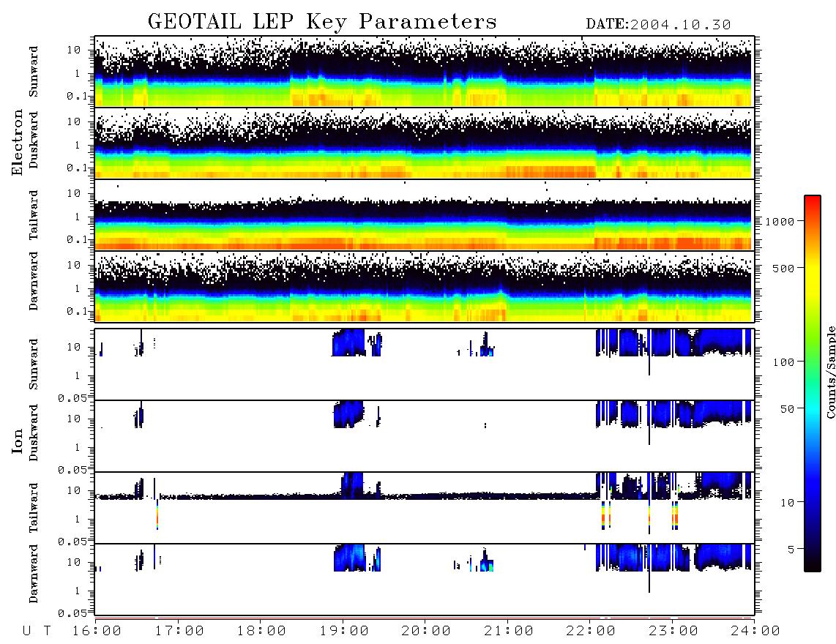
Task: Click the "18:00" time axis label
Action: (261, 631)
